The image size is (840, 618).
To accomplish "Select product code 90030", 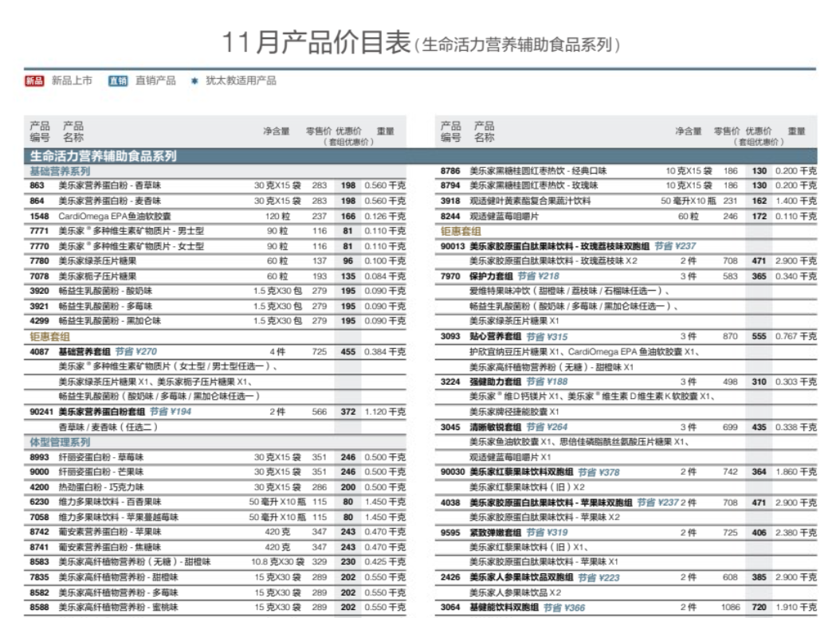I will [x=453, y=471].
